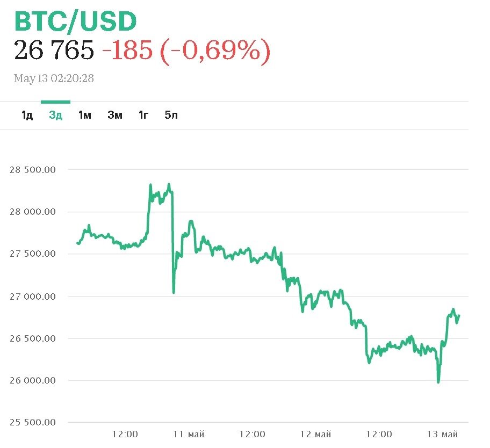Screen dimensions: 490x448
Task: Click the 13 май date label
Action: tap(442, 434)
